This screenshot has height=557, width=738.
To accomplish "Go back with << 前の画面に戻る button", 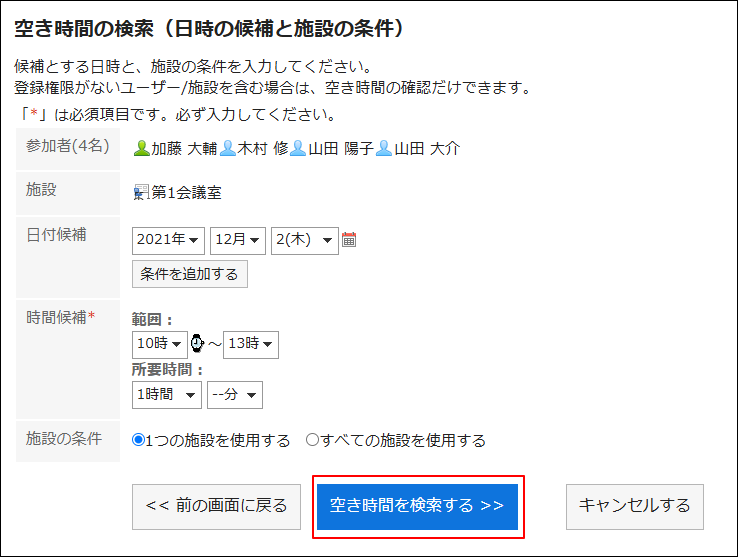I will pyautogui.click(x=217, y=507).
